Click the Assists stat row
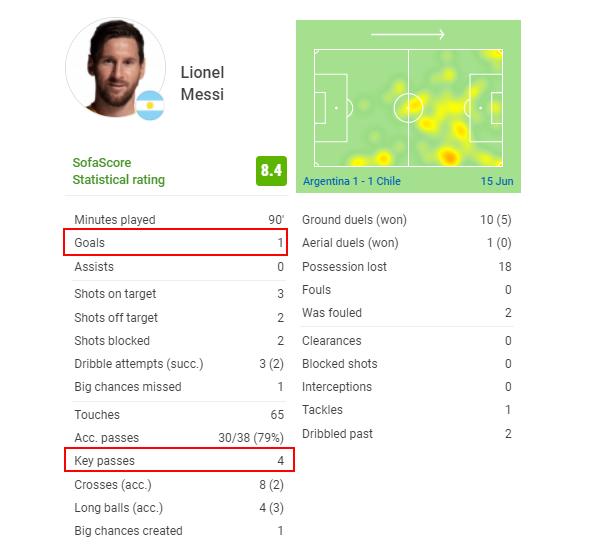Viewport: 600px width, 550px height. pyautogui.click(x=179, y=267)
